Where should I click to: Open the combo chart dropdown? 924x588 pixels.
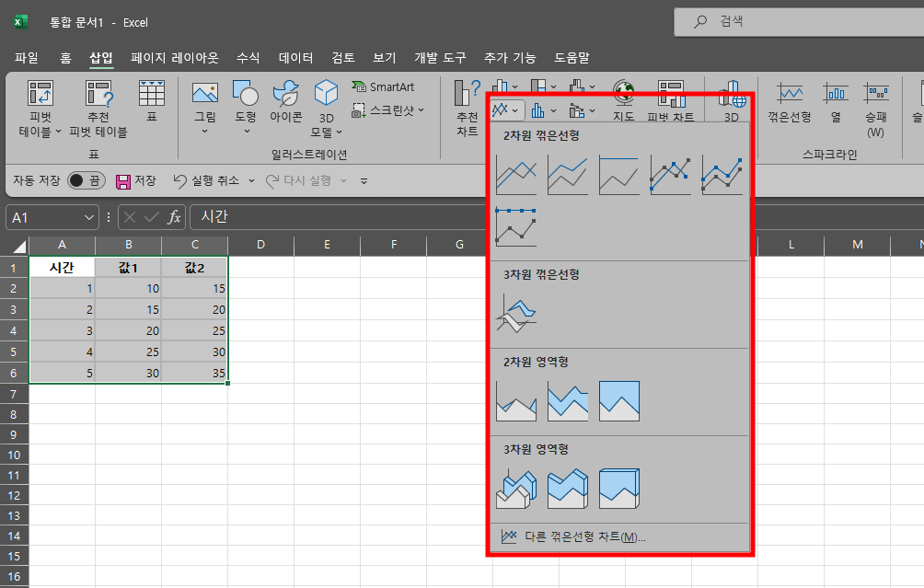pos(583,110)
